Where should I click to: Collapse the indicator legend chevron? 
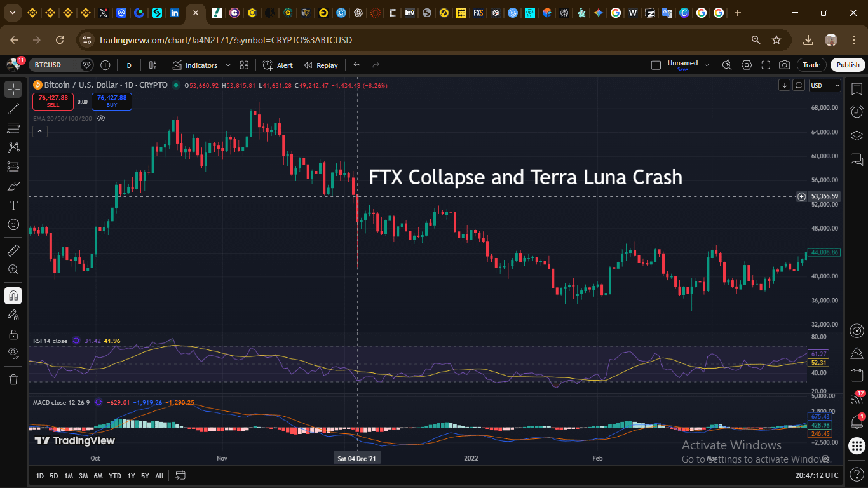[39, 132]
